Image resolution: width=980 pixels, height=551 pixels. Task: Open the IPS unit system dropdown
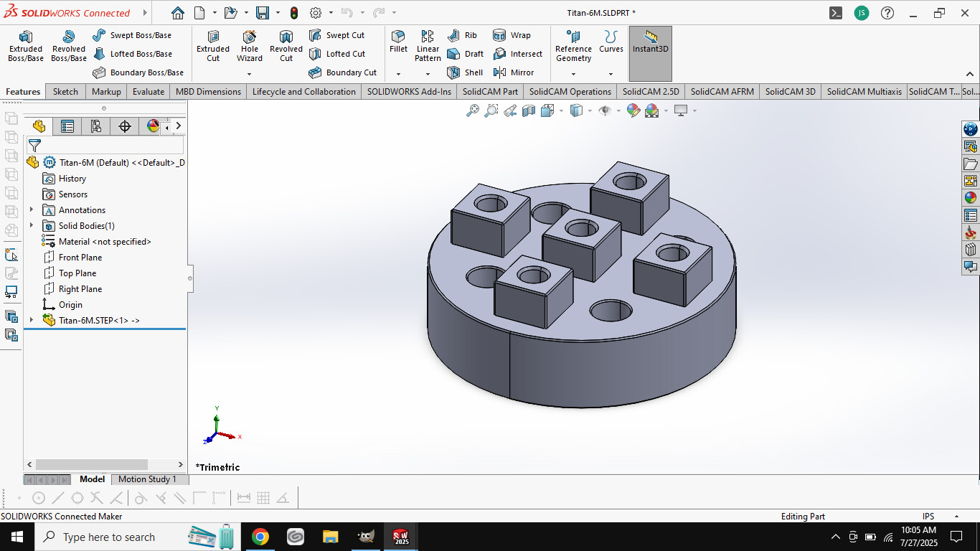956,517
